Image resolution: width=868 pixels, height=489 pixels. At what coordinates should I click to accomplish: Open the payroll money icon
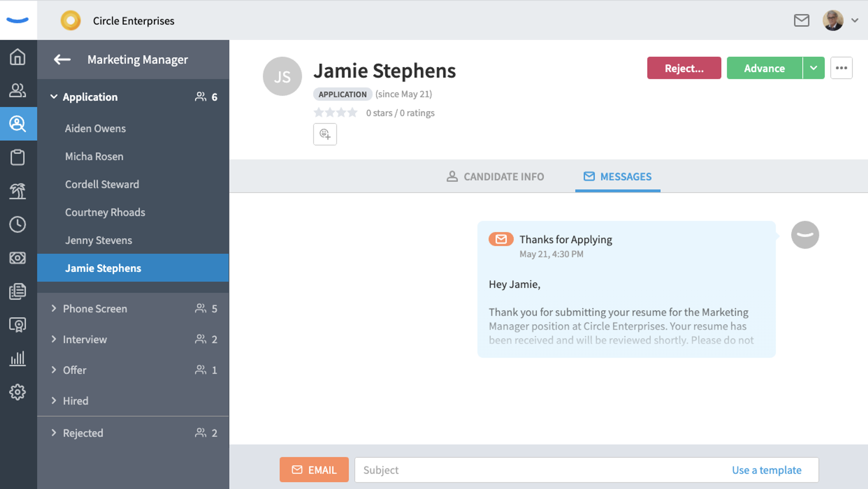coord(18,258)
